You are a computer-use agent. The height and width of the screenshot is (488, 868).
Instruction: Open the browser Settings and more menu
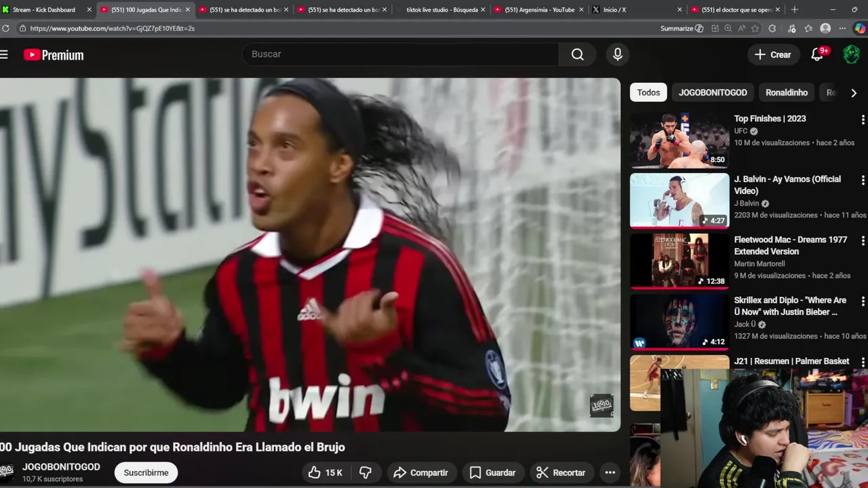click(x=842, y=28)
